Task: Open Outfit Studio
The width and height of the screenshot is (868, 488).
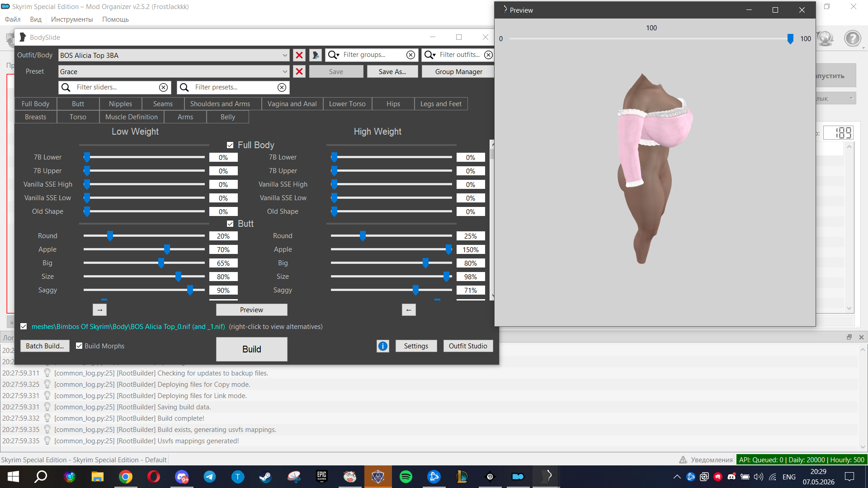Action: (x=468, y=346)
